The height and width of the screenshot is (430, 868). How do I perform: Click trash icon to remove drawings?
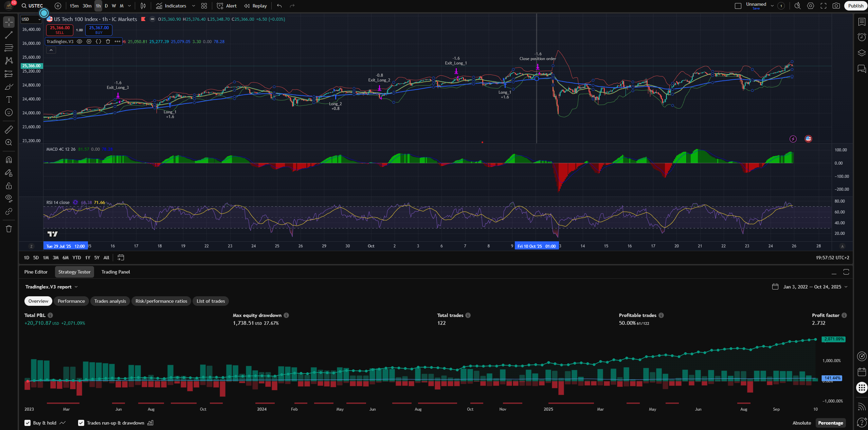(x=9, y=229)
